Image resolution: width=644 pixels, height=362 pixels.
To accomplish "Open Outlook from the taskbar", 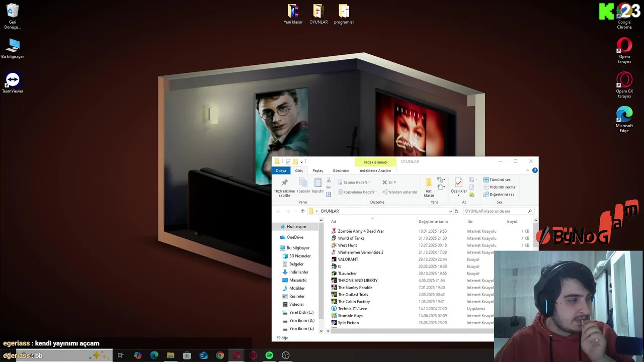I will (203, 355).
